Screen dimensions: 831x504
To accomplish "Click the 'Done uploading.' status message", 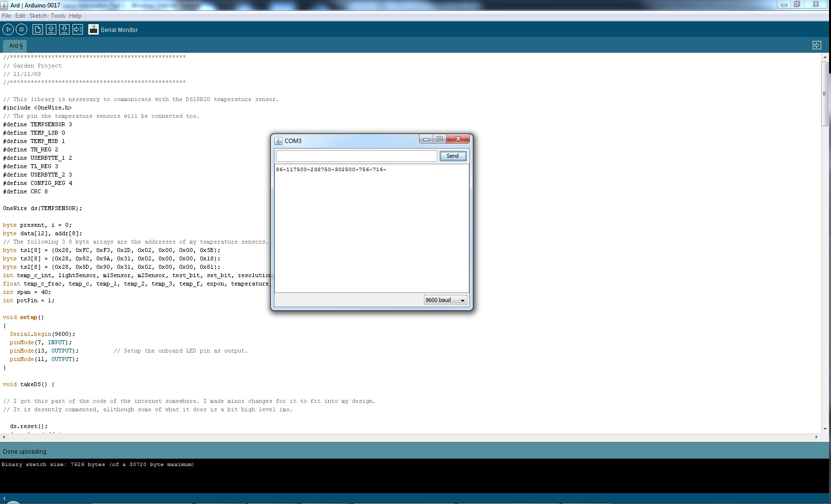I will pyautogui.click(x=25, y=452).
